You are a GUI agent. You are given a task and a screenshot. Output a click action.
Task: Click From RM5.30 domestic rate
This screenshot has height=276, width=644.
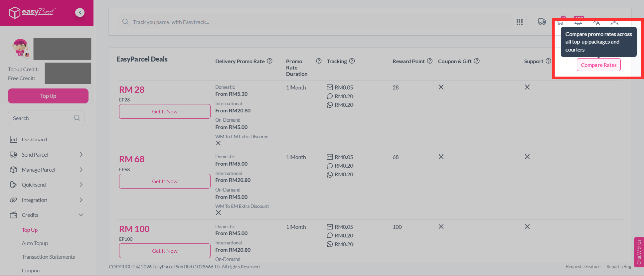click(x=232, y=94)
